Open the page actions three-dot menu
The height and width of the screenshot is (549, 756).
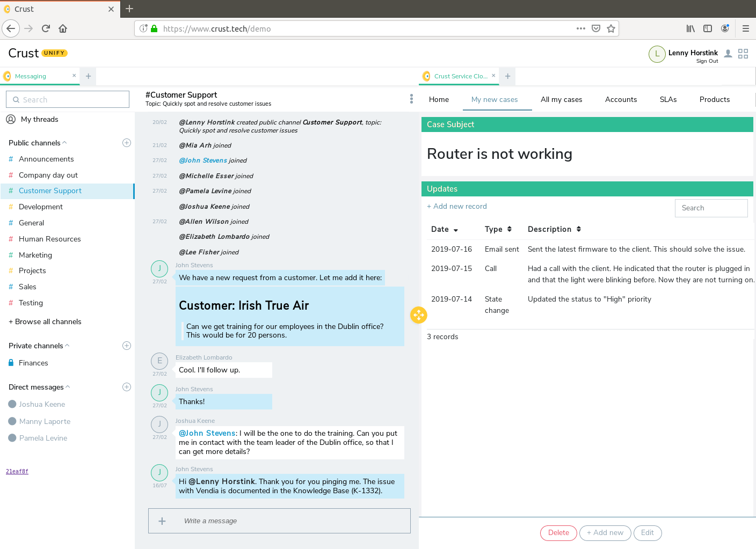580,28
